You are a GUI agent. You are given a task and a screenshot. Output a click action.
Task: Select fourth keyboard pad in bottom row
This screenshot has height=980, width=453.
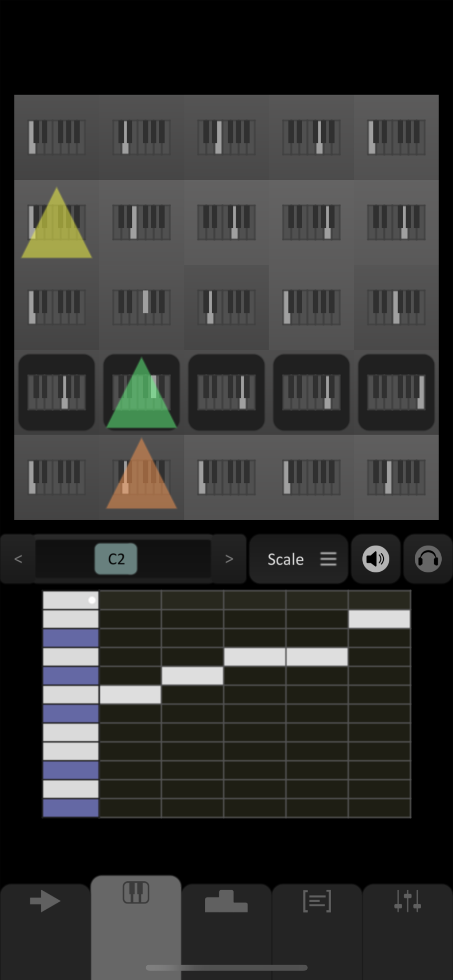click(311, 478)
